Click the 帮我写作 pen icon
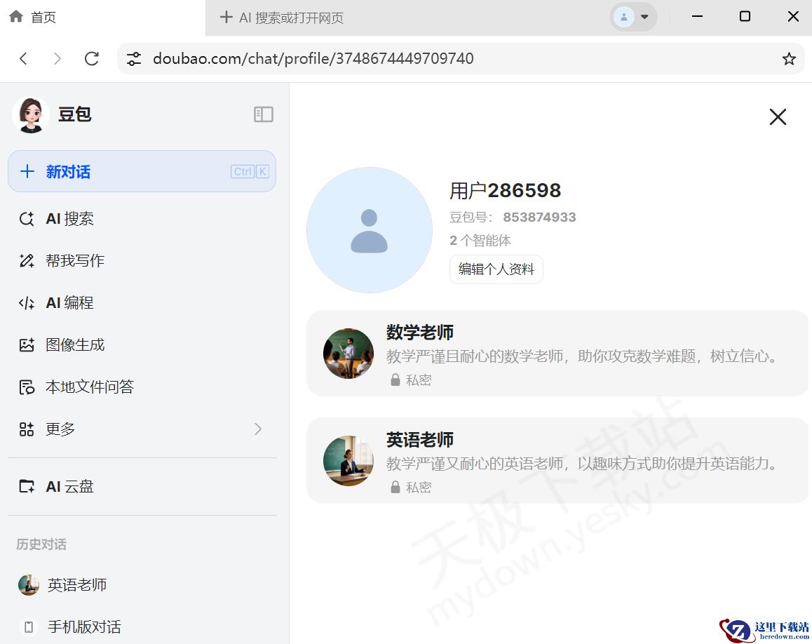Image resolution: width=812 pixels, height=644 pixels. [27, 260]
